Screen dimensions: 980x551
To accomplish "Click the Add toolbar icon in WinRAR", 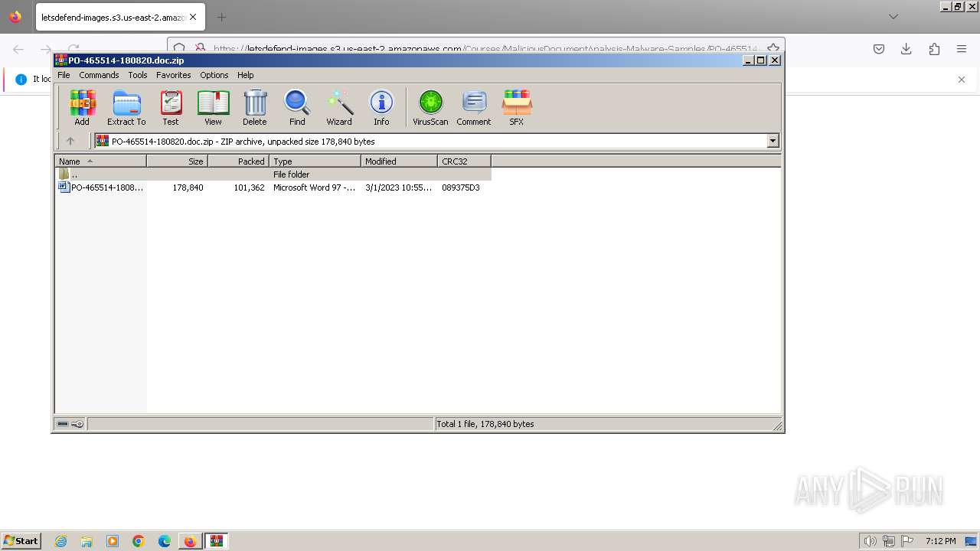I will tap(82, 108).
